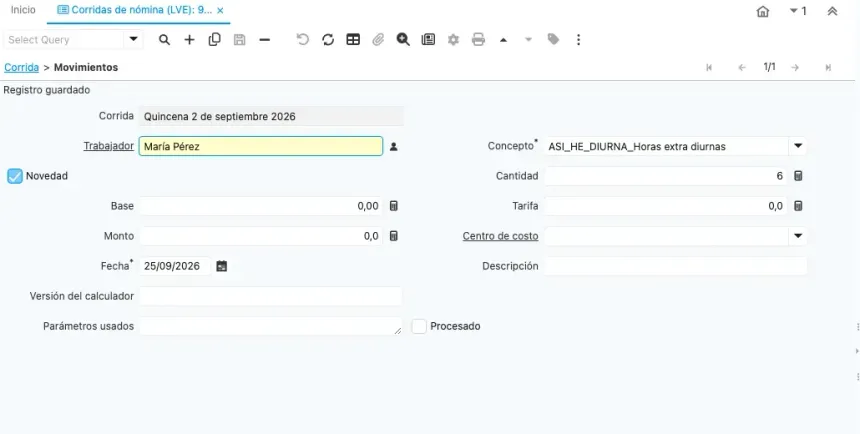Expand the Concepto dropdown

pos(798,146)
